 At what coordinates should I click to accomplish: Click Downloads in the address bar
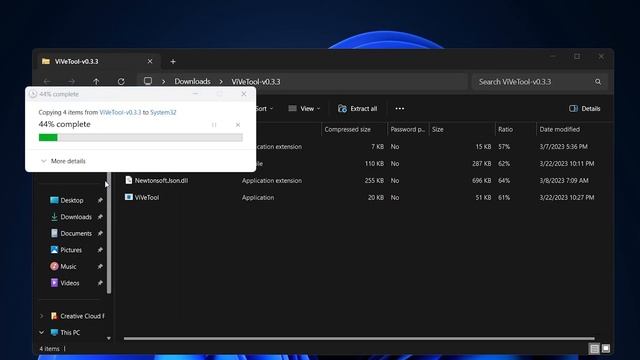tap(192, 82)
